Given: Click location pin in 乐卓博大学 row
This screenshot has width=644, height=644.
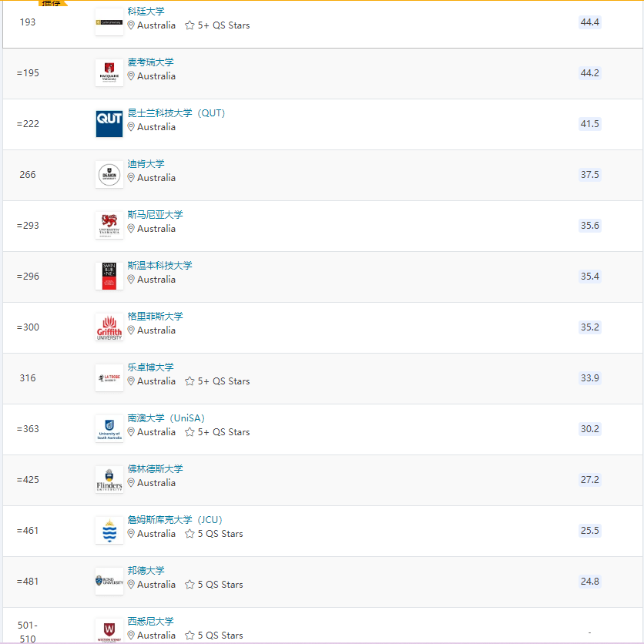Looking at the screenshot, I should pyautogui.click(x=131, y=381).
